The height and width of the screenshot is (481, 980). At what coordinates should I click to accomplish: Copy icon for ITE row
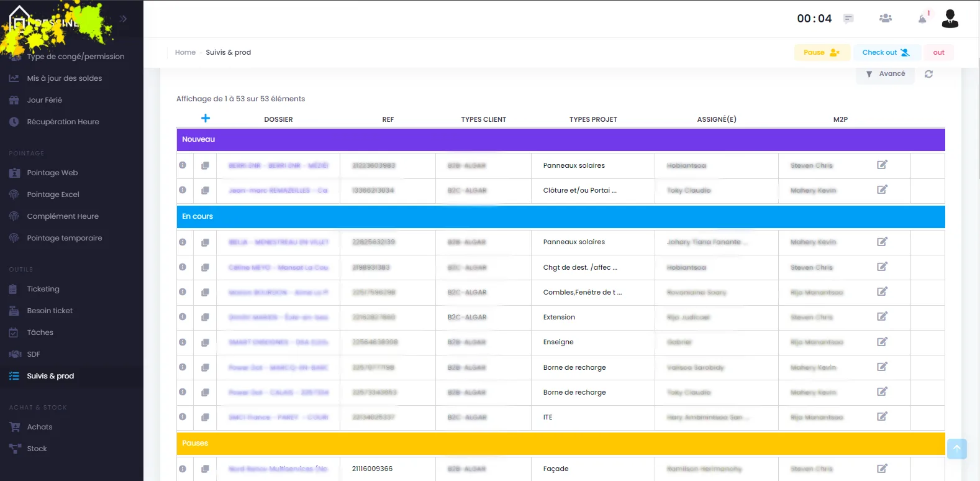point(205,418)
